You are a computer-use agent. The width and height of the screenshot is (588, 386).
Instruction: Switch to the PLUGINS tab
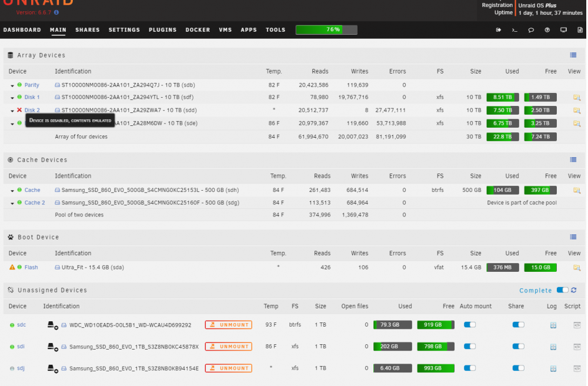pos(162,30)
